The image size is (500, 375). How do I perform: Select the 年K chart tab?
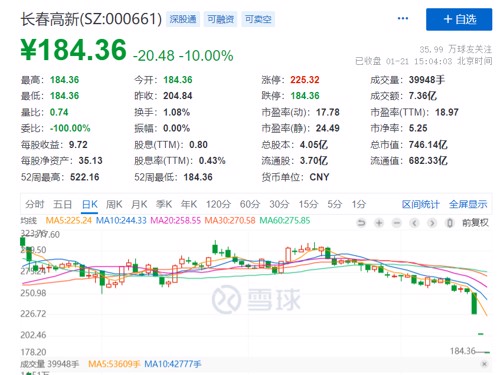(x=189, y=204)
